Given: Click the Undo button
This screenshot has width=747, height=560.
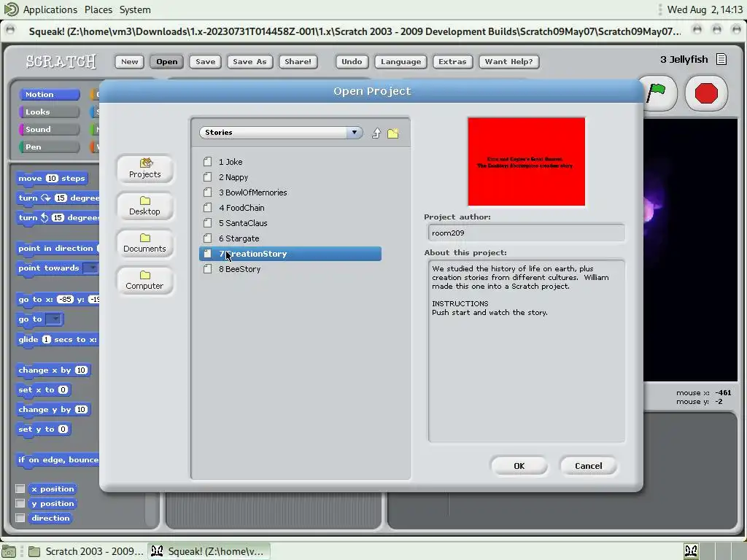Looking at the screenshot, I should pos(352,61).
